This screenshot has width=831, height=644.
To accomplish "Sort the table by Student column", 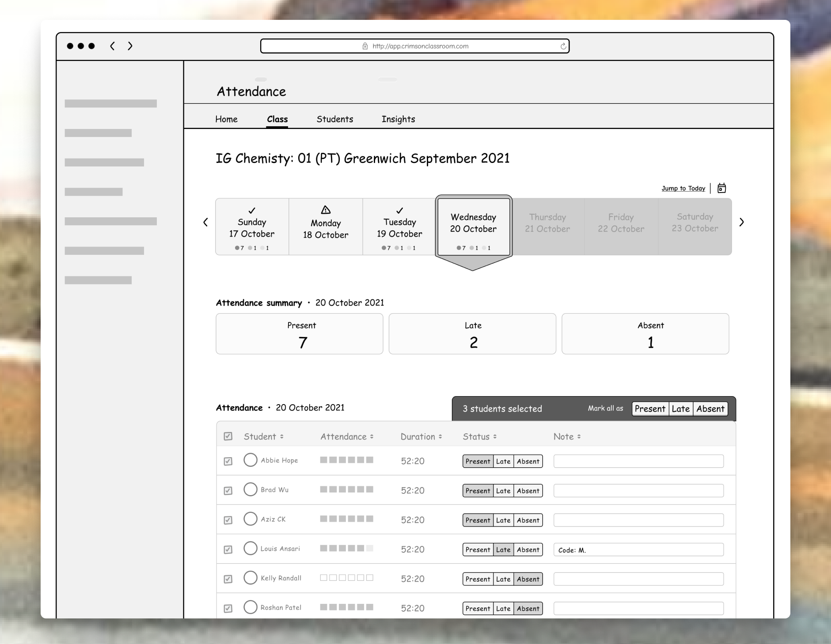I will click(263, 436).
